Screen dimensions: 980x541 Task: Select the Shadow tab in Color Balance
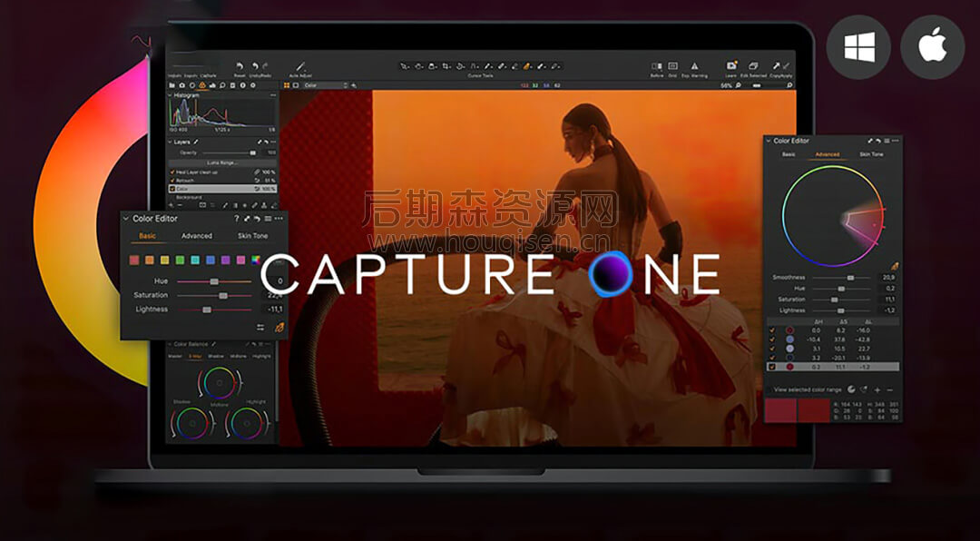(216, 357)
